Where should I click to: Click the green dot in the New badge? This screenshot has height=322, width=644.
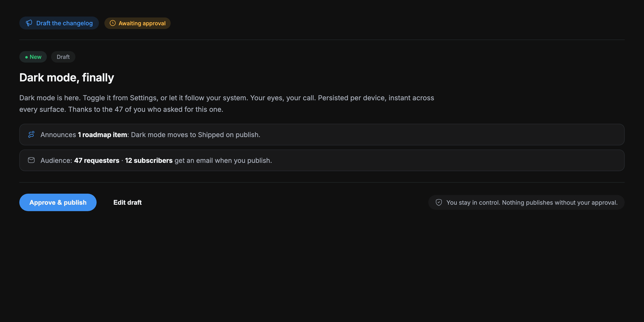(x=26, y=57)
